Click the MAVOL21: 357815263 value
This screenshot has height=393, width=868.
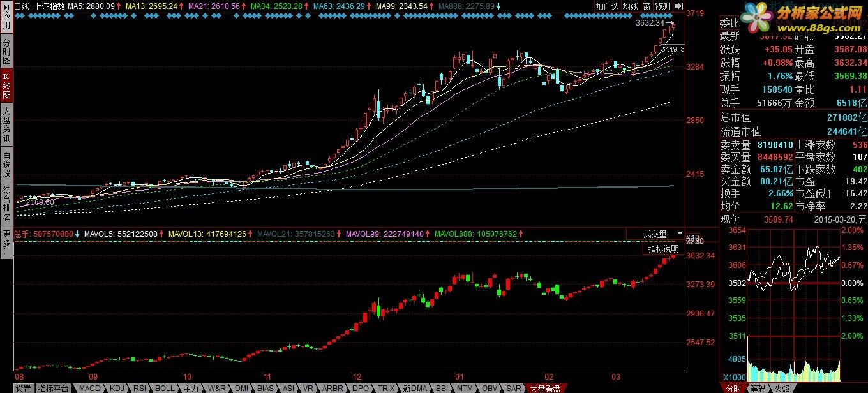tap(296, 234)
